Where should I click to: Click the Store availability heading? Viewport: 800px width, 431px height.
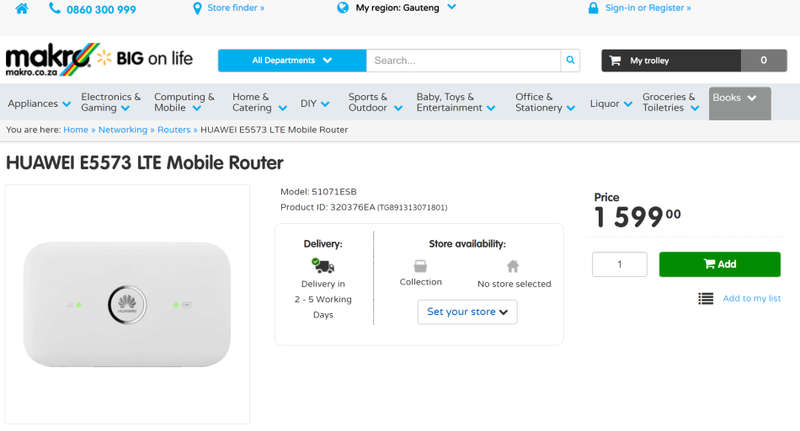coord(467,244)
